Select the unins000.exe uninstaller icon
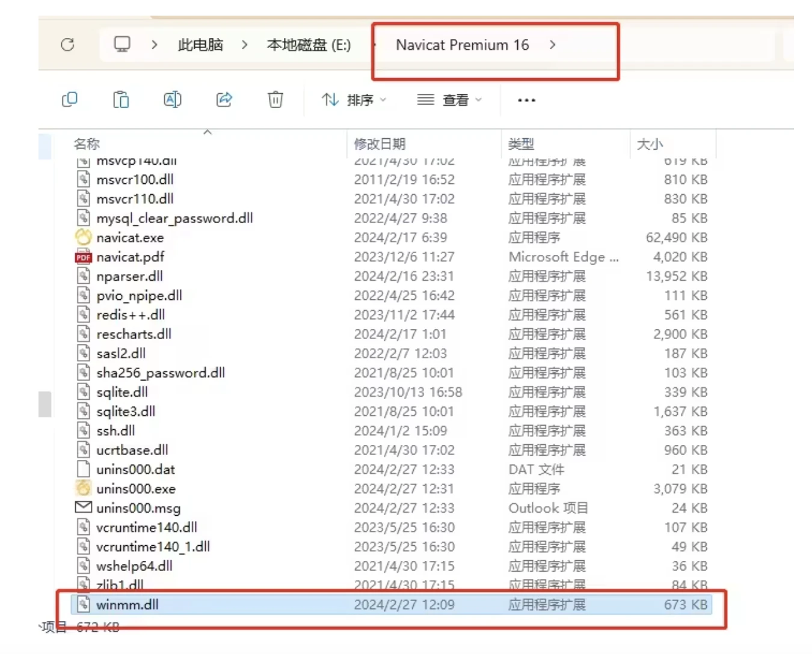 pyautogui.click(x=84, y=488)
